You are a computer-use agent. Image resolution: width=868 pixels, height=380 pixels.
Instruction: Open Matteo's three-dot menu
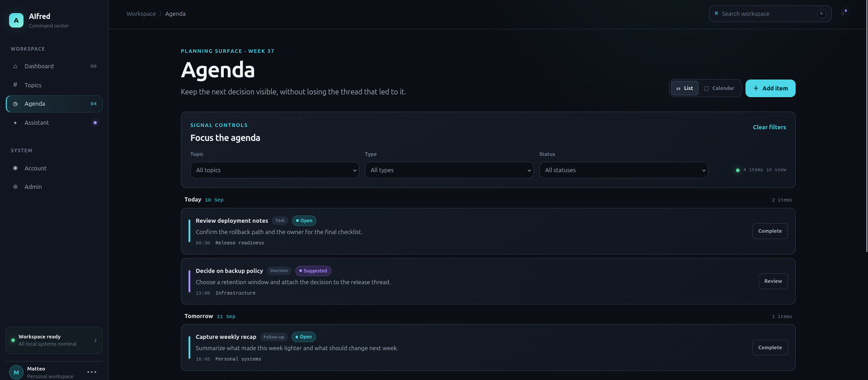pyautogui.click(x=92, y=372)
